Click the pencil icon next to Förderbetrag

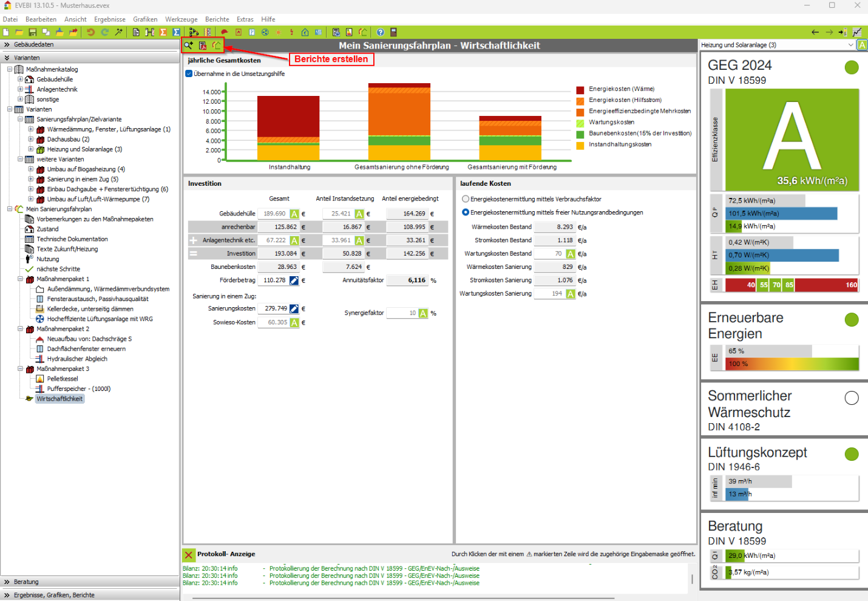click(x=294, y=280)
